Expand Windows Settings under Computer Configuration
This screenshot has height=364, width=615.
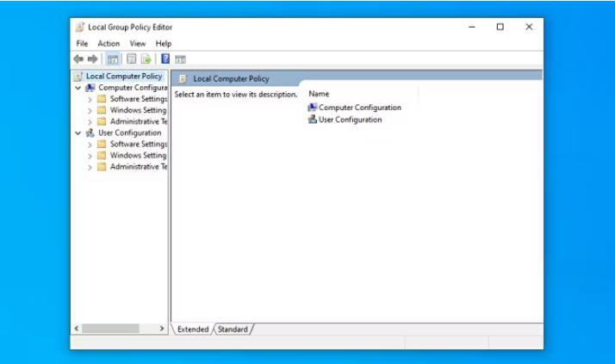point(90,111)
